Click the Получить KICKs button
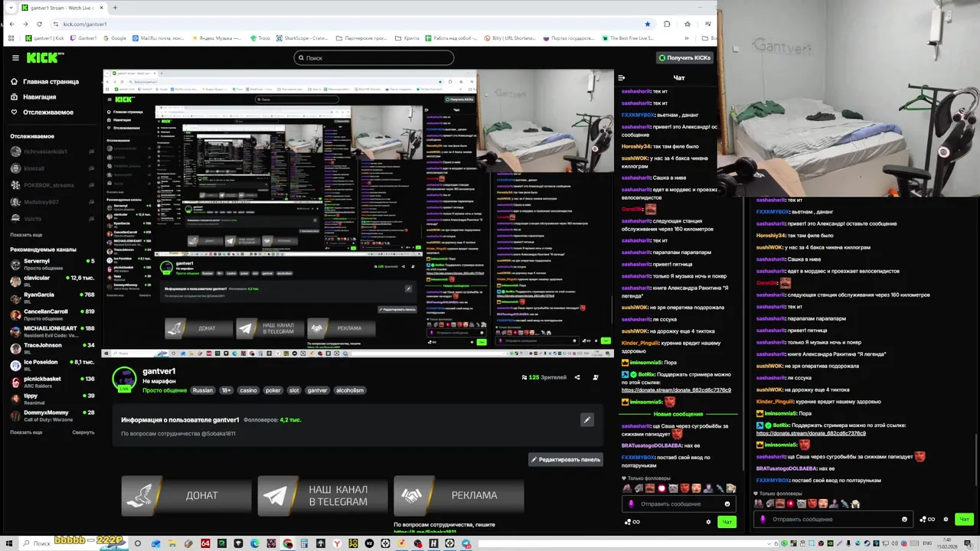 (x=684, y=57)
